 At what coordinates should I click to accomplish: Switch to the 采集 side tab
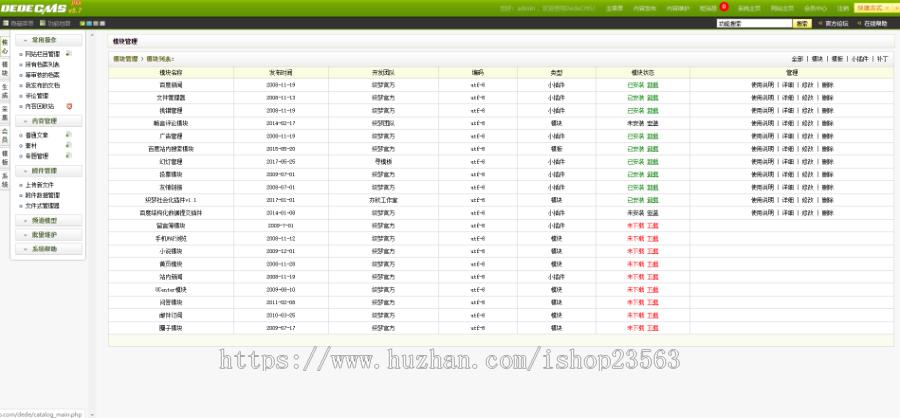tap(5, 114)
